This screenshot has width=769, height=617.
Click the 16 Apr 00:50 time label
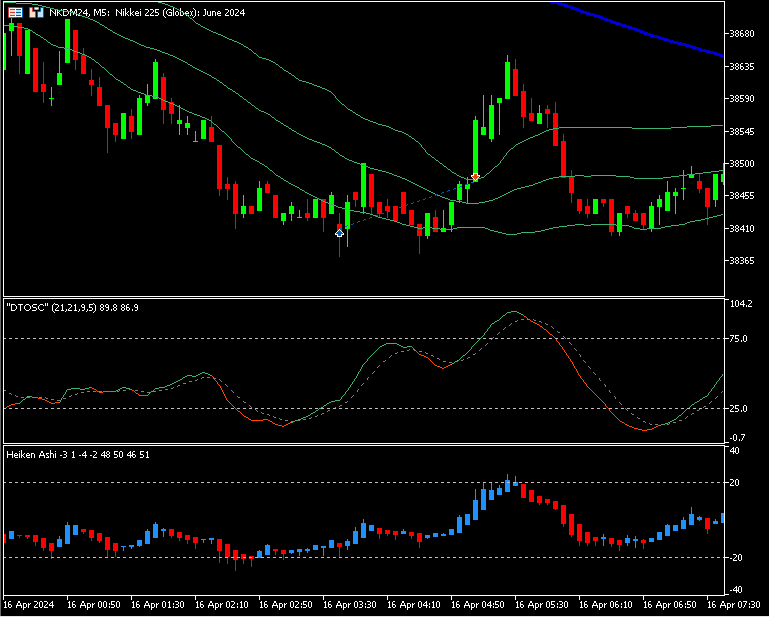click(93, 604)
